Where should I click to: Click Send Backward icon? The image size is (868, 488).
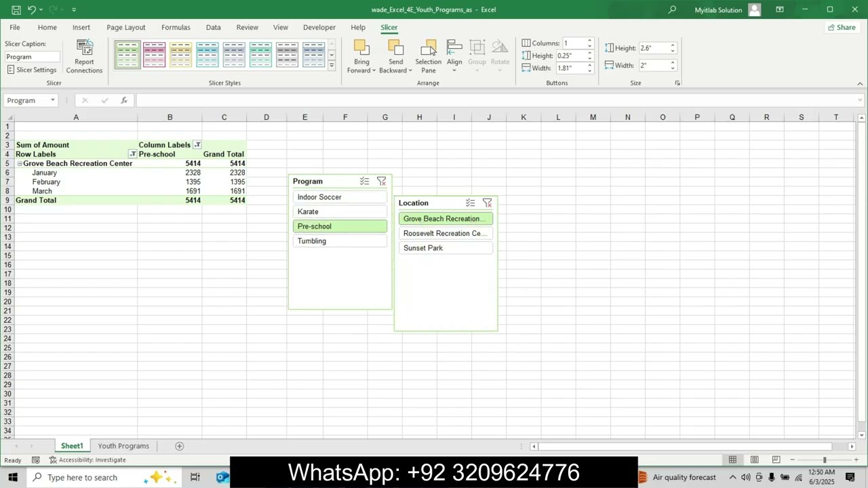click(x=395, y=47)
